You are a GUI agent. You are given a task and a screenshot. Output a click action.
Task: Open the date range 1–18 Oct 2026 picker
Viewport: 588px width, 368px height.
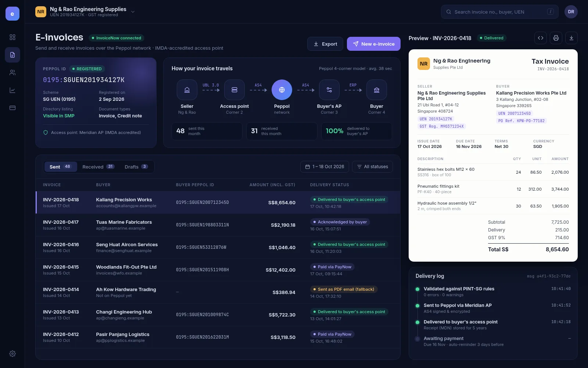coord(325,167)
